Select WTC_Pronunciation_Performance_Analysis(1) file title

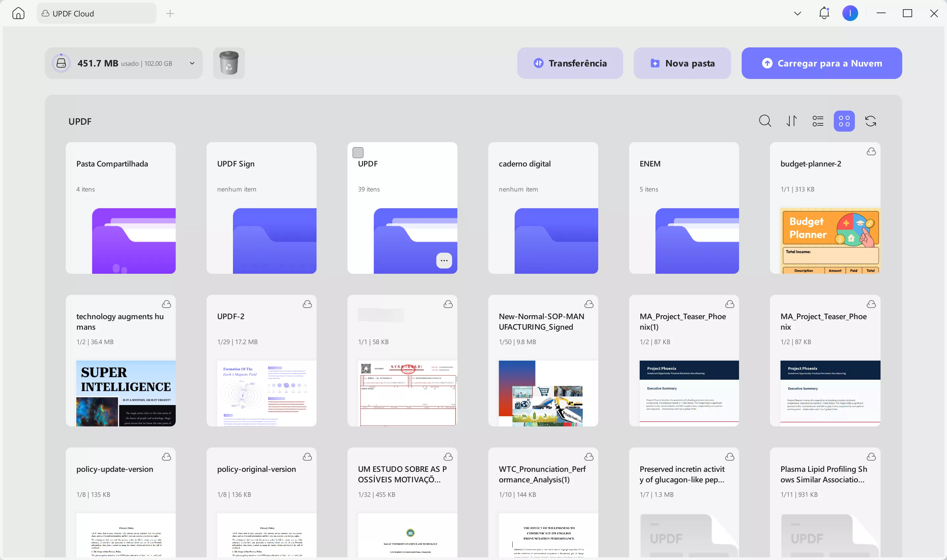[542, 474]
